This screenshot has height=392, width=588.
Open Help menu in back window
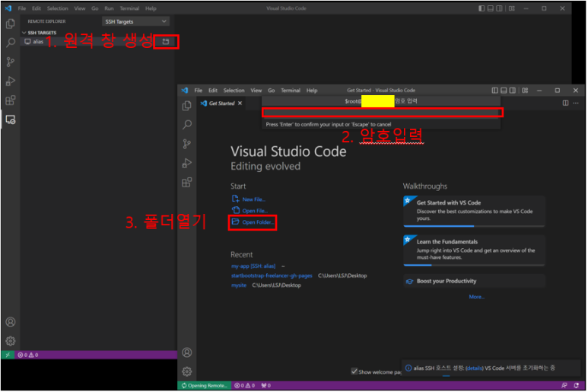click(x=151, y=8)
